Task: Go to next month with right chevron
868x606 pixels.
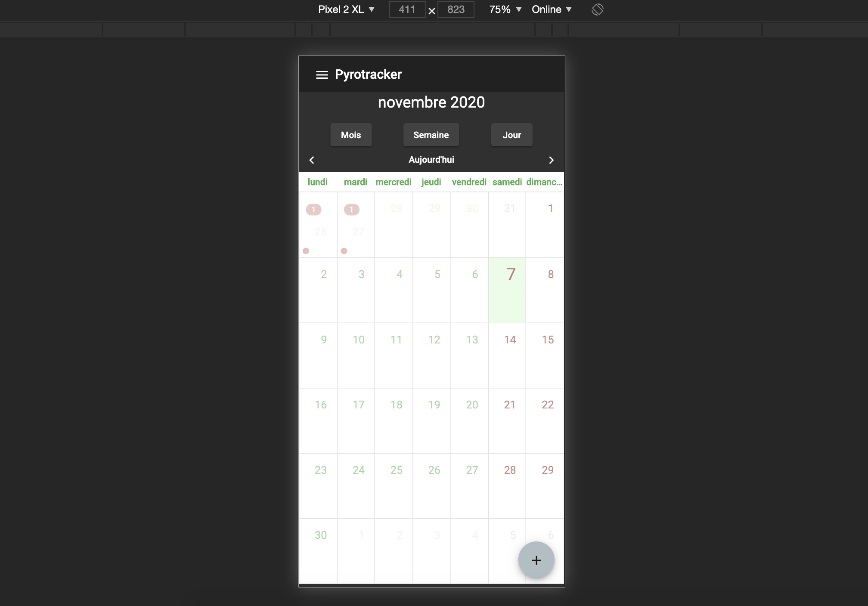Action: tap(551, 160)
